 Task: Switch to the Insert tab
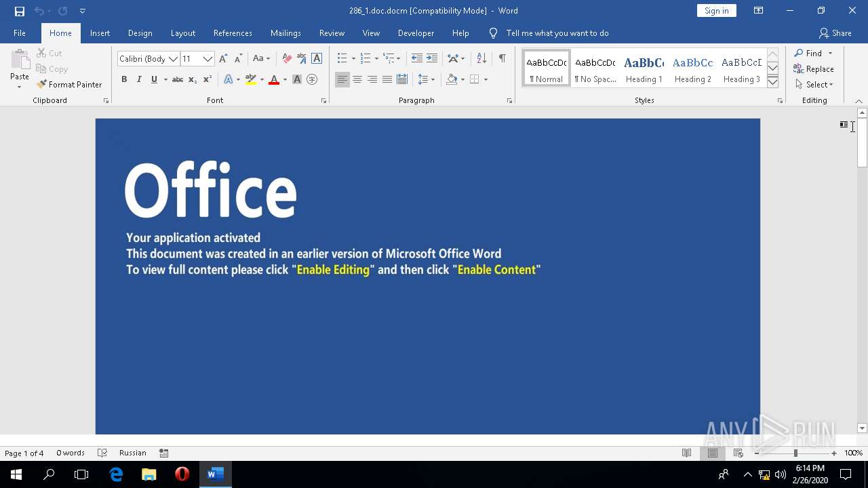100,33
